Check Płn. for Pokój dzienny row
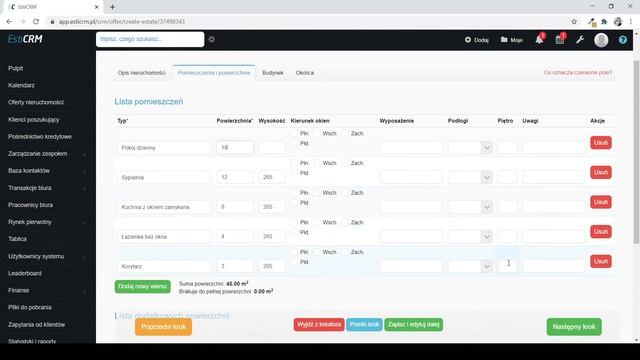Screen dimensions: 640x360 tap(294, 133)
